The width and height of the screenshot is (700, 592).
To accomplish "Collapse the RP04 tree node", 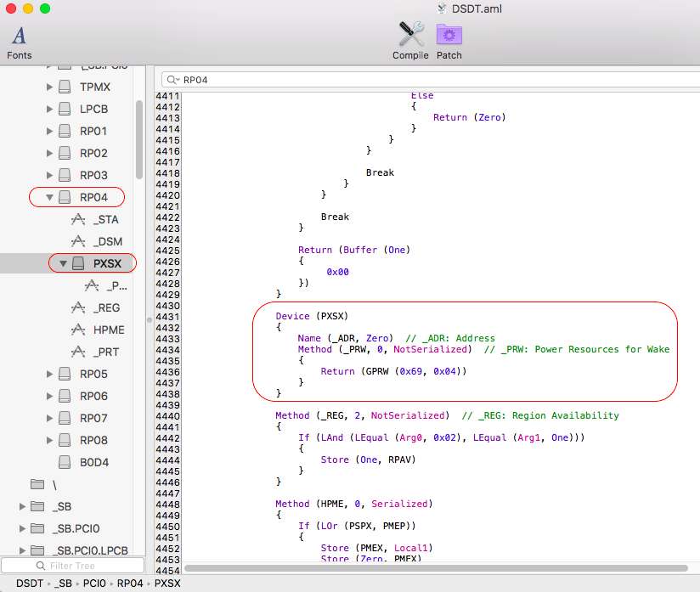I will 49,198.
